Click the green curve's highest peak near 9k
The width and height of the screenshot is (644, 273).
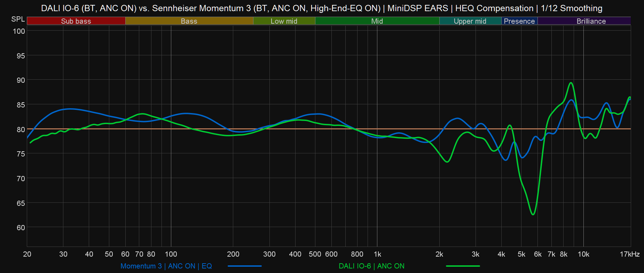pyautogui.click(x=570, y=83)
